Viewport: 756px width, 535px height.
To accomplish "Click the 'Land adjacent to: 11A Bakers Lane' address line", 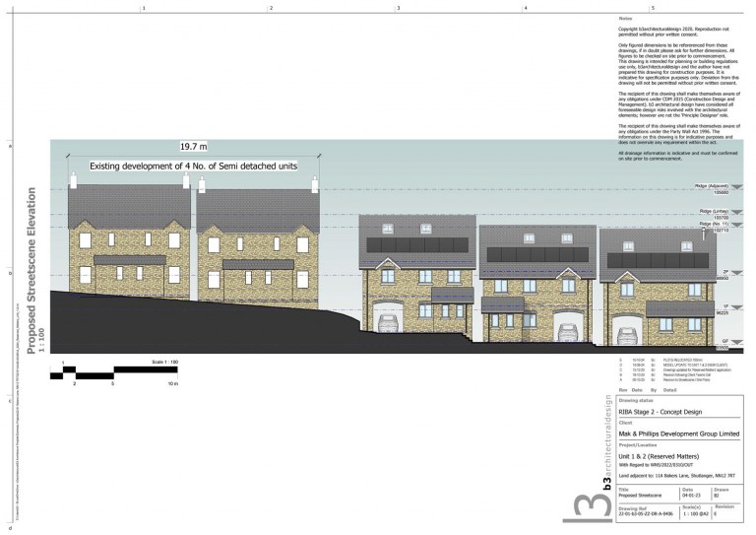I will click(677, 476).
